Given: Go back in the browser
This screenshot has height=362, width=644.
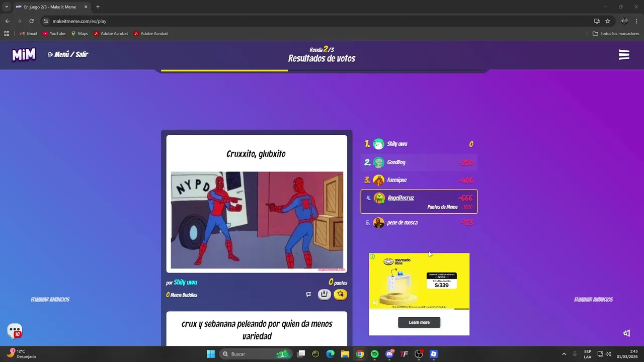Looking at the screenshot, I should (7, 21).
